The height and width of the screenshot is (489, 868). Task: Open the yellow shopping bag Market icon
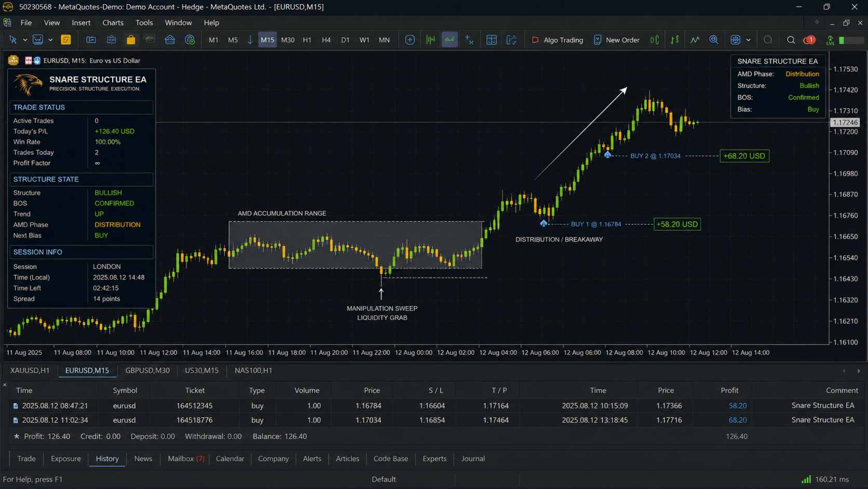pos(131,39)
